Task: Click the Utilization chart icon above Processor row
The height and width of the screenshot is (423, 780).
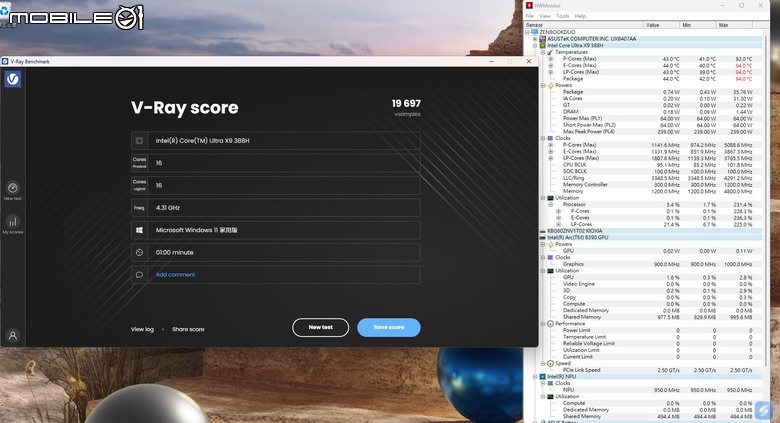Action: (550, 198)
